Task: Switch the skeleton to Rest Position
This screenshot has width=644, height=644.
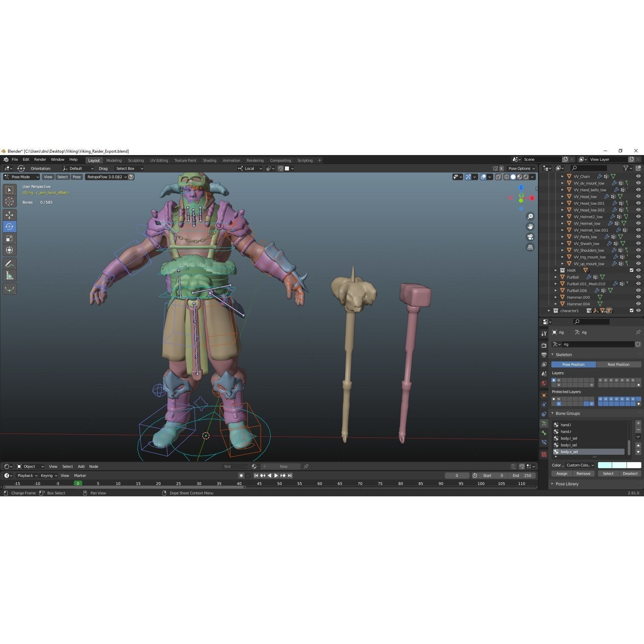Action: (618, 364)
